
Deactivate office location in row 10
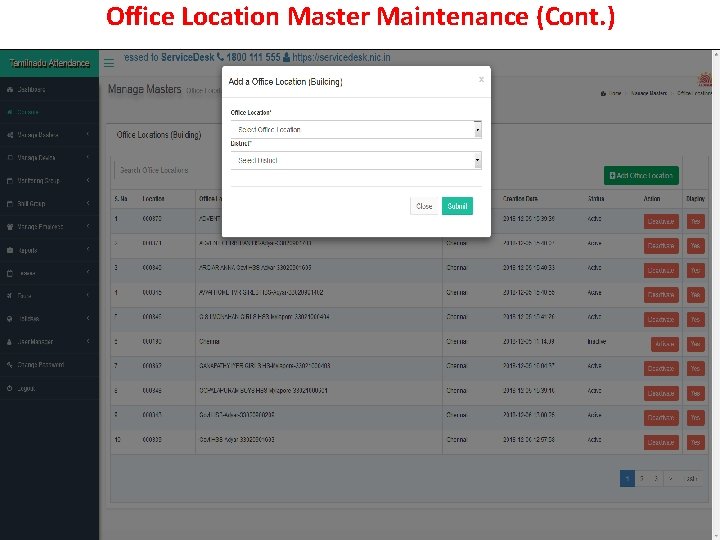(661, 442)
